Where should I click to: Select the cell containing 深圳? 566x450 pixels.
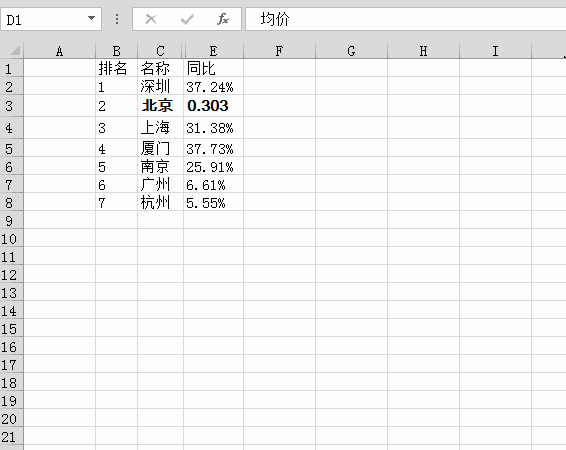161,86
